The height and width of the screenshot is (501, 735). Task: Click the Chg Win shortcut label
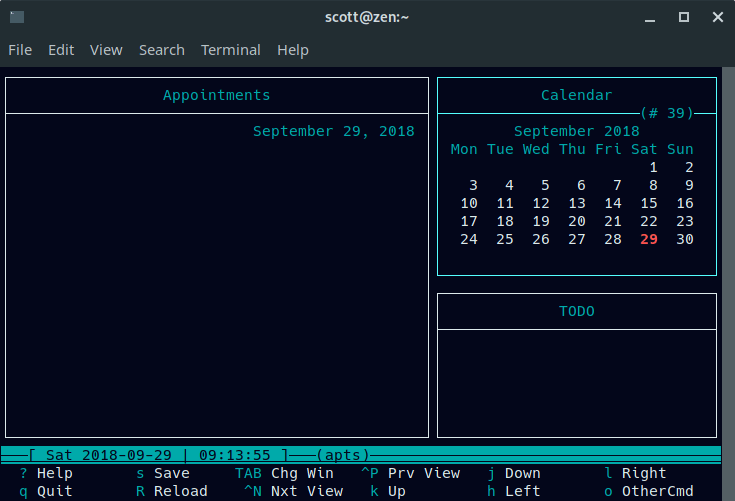tap(302, 473)
